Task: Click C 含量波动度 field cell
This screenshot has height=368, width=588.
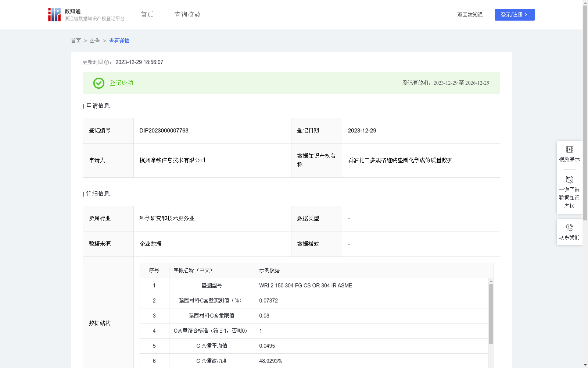Action: [x=212, y=361]
